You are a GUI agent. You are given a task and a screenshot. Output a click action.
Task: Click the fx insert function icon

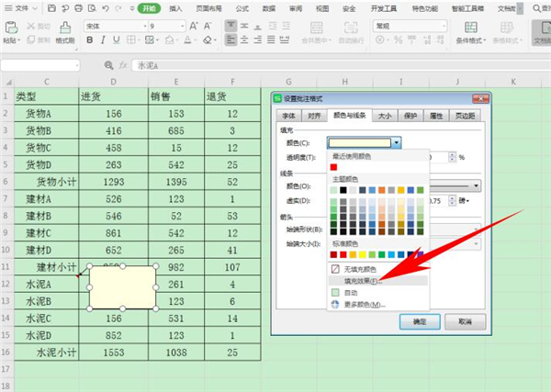(123, 65)
